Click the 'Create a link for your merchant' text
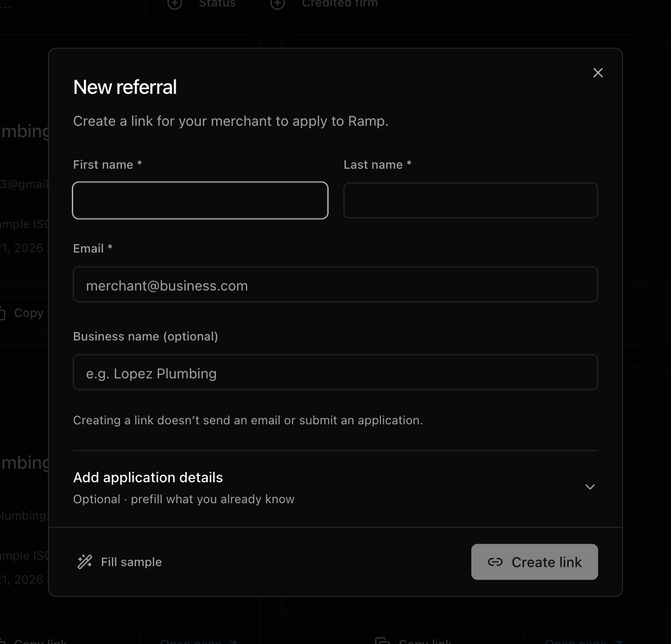 (x=231, y=121)
